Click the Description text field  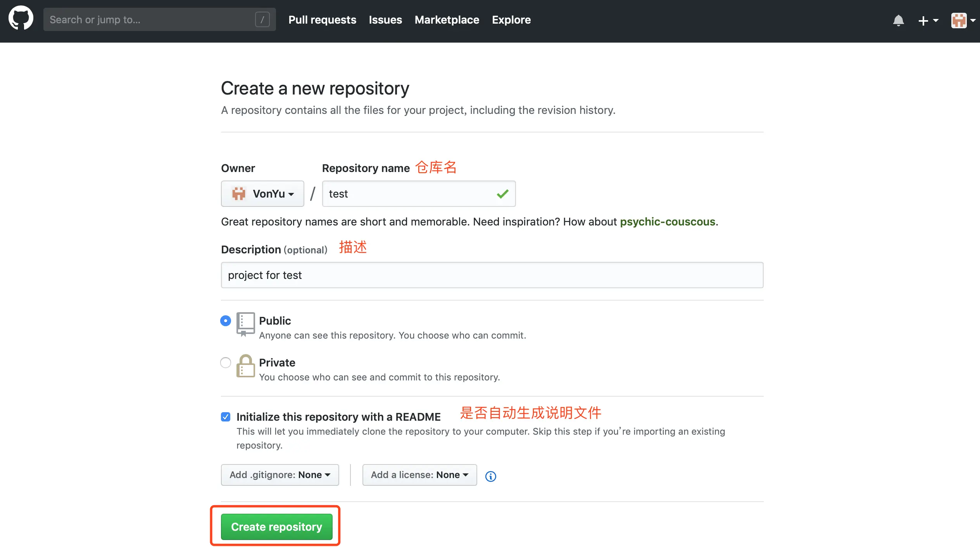coord(492,275)
